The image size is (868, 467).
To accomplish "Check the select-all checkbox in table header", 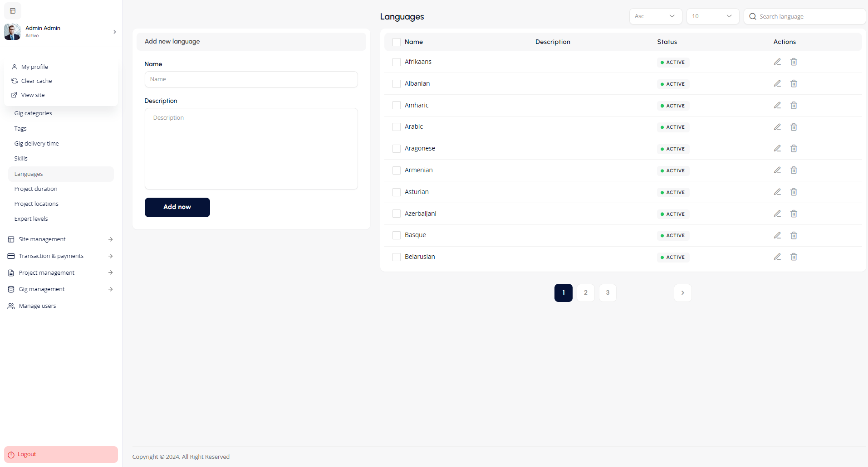I will point(397,42).
